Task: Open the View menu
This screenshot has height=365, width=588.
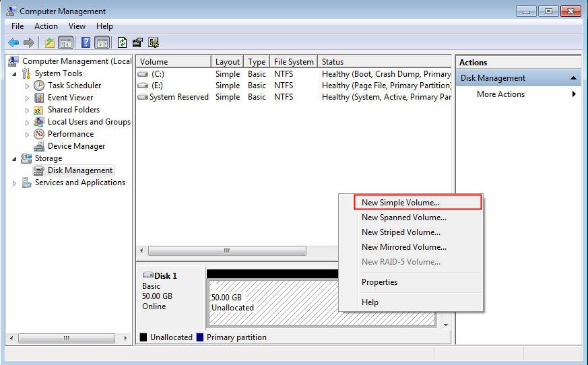Action: [77, 26]
